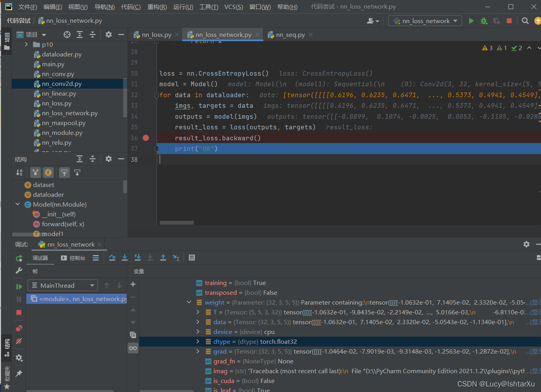541x392 pixels.
Task: Expand all in project panel toolbar
Action: click(x=80, y=34)
